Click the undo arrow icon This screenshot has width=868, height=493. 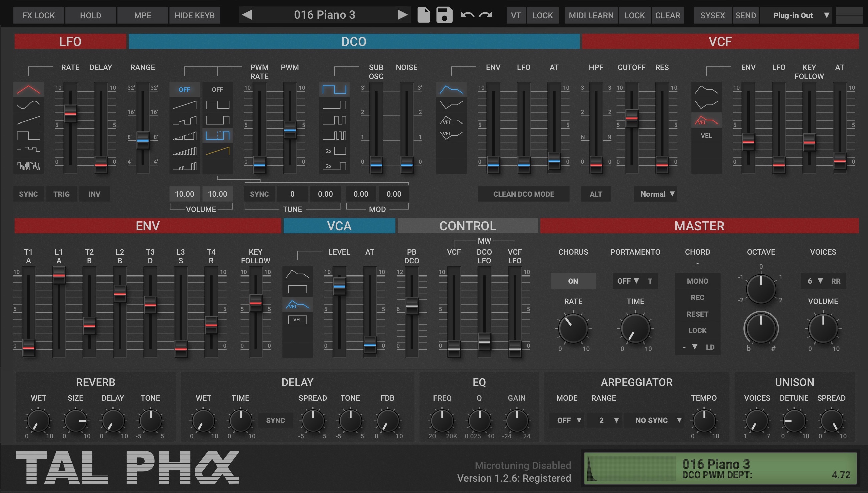pyautogui.click(x=467, y=15)
